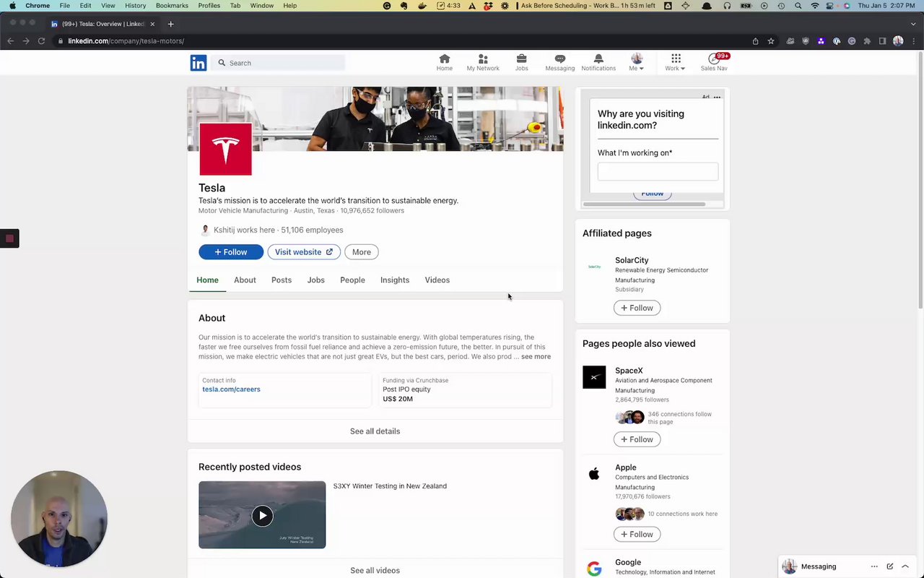Open the Me dropdown menu

[637, 63]
